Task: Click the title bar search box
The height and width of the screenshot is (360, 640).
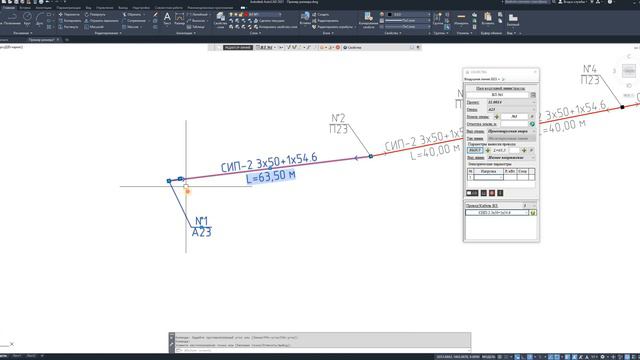Action: click(526, 2)
